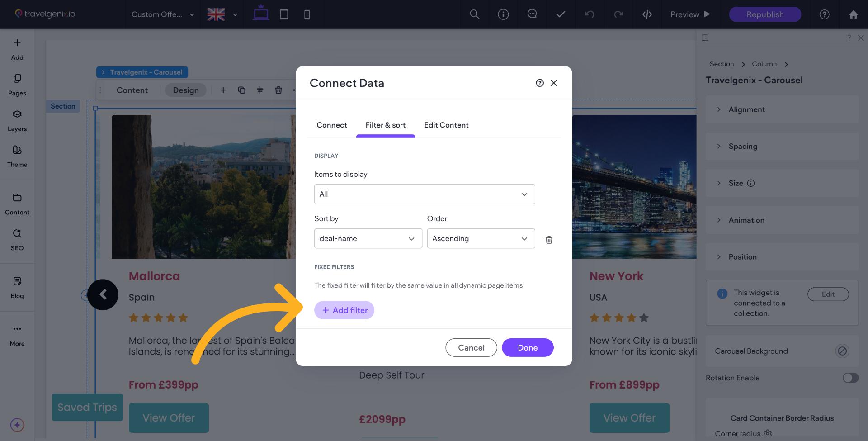Delete the deal-name sort rule

[549, 240]
